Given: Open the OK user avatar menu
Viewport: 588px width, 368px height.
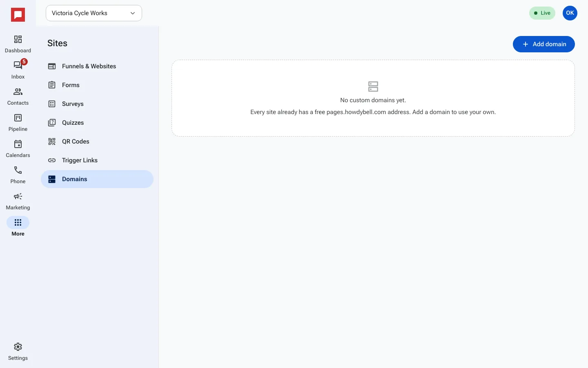Looking at the screenshot, I should point(570,13).
